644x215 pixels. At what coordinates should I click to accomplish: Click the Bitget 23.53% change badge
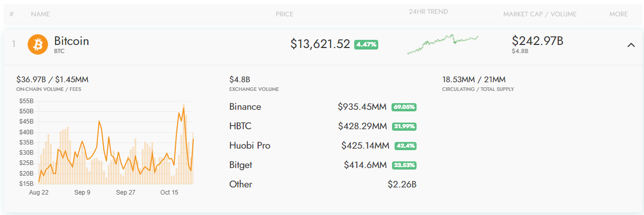pos(404,165)
